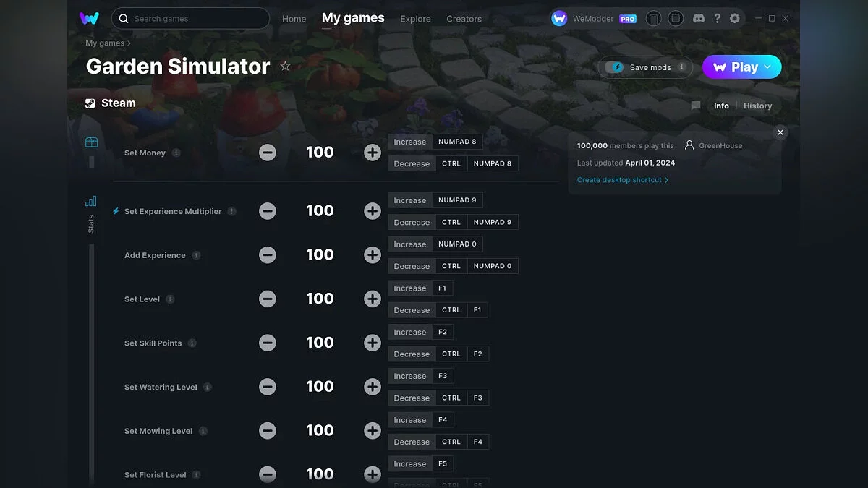Click the star to favorite Garden Simulator
Screen dimensions: 868x488
tap(285, 65)
